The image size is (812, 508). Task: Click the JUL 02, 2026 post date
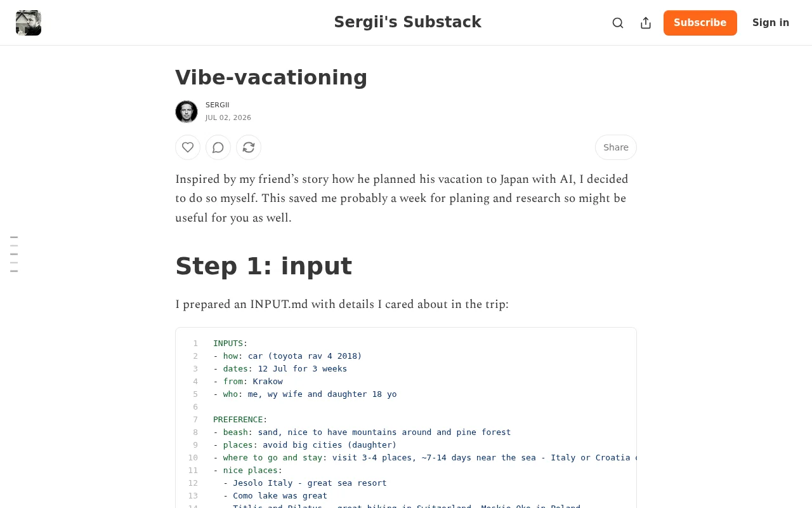tap(228, 117)
